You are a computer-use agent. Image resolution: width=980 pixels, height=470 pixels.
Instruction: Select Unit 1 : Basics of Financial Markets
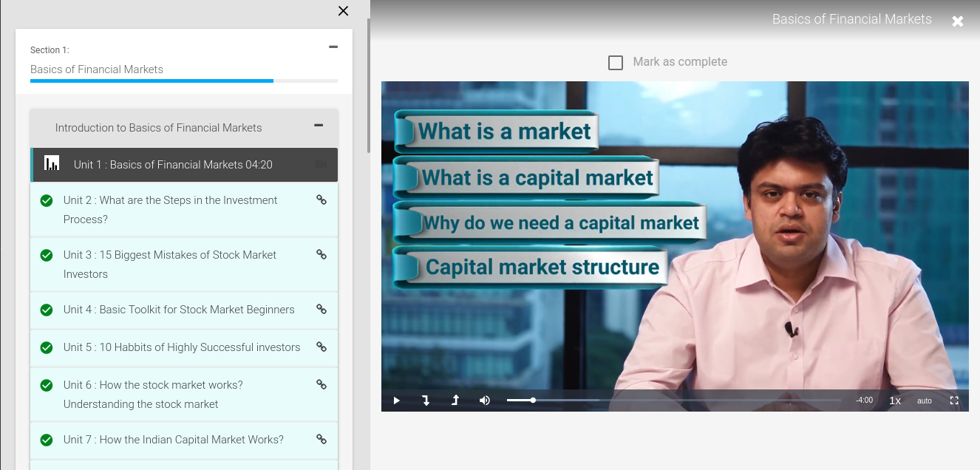pos(184,165)
